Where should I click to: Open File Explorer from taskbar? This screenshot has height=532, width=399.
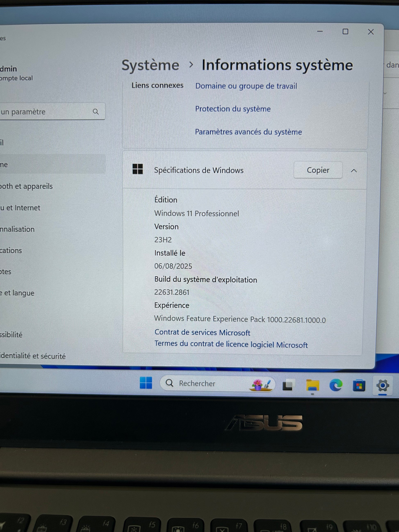[312, 385]
